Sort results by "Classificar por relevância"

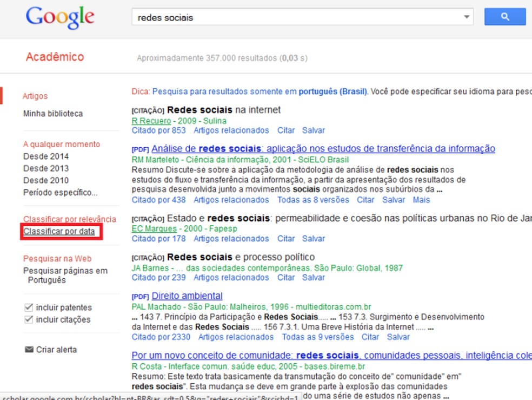pyautogui.click(x=70, y=219)
